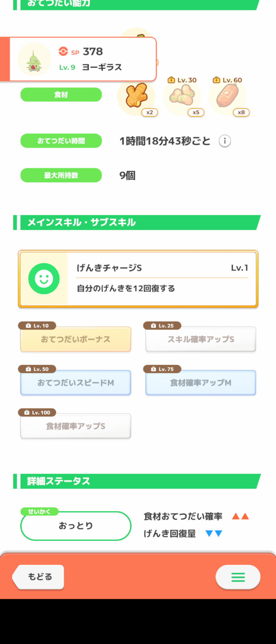Tap the おっとり nature box

(76, 526)
